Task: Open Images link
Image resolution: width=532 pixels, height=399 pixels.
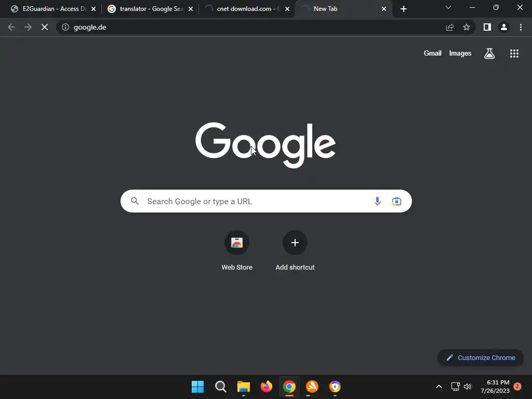Action: 460,54
